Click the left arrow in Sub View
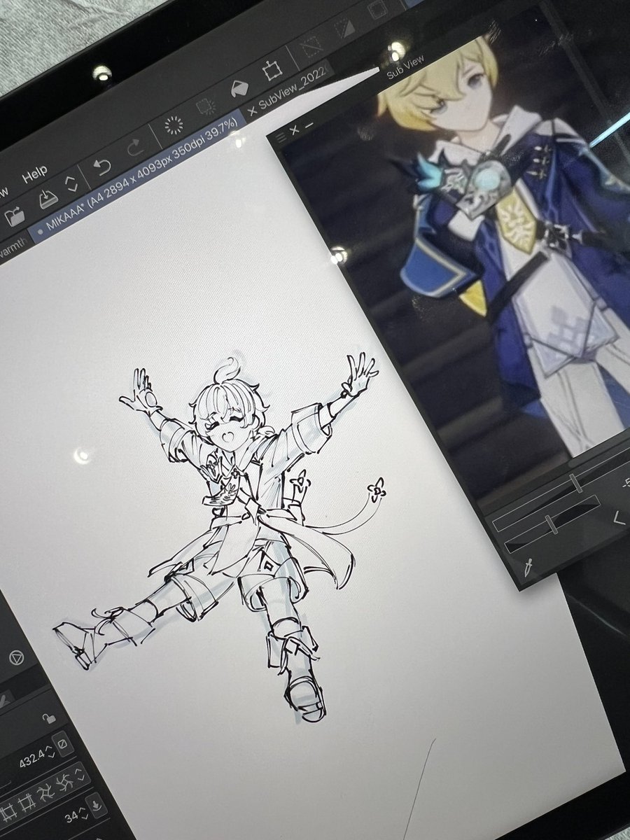 pos(618,517)
